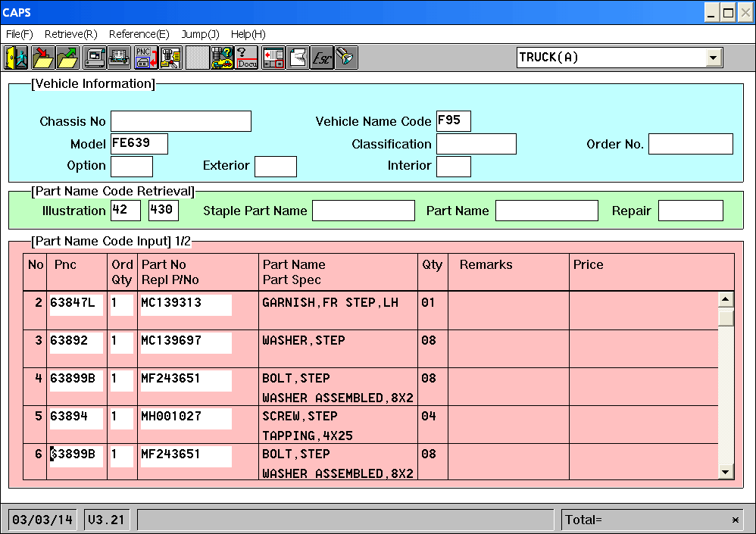Click the Repair input field

[x=690, y=211]
